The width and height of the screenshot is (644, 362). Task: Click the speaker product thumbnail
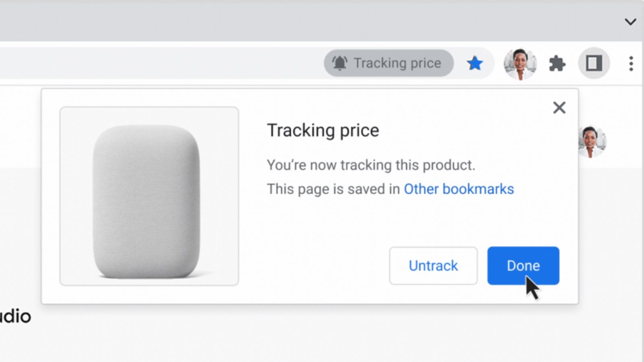pos(149,196)
